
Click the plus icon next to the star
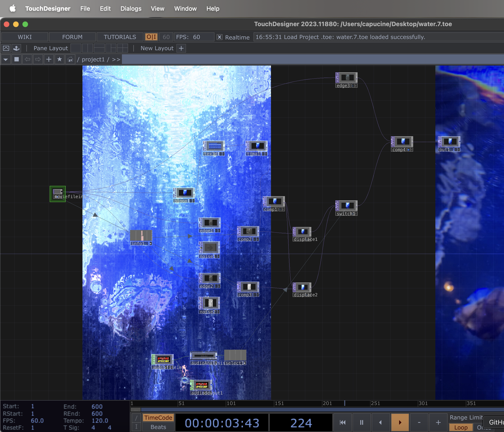pos(49,59)
